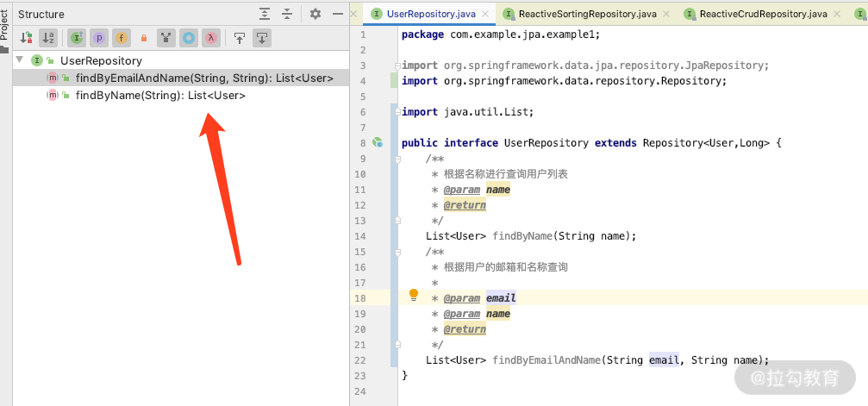Click '@param email' Javadoc tag on line 18
Viewport: 868px width, 406px height.
click(x=479, y=298)
